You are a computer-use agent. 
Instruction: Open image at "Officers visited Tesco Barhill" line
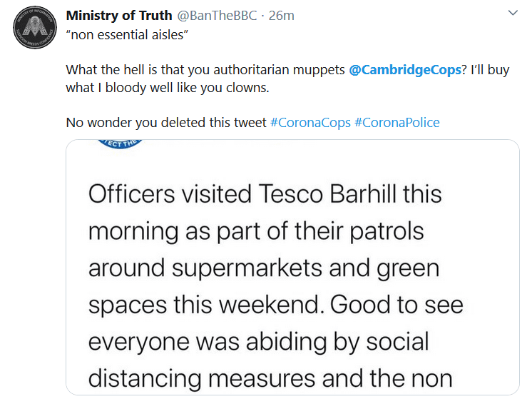pos(265,194)
